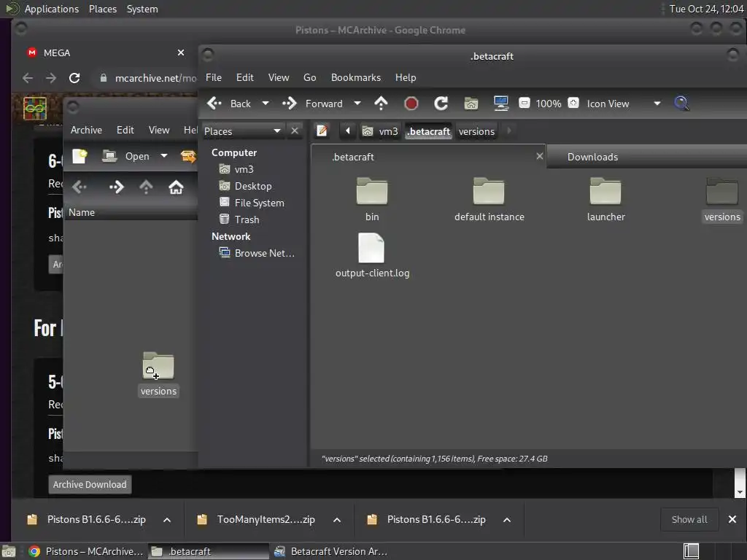Screen dimensions: 747x560
Task: Click the Forward arrow in .betacraft file manager
Action: 289,104
